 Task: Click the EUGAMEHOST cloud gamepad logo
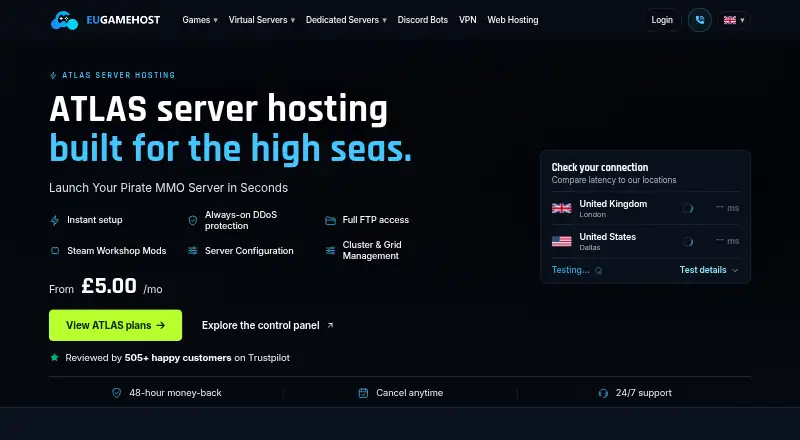point(64,20)
